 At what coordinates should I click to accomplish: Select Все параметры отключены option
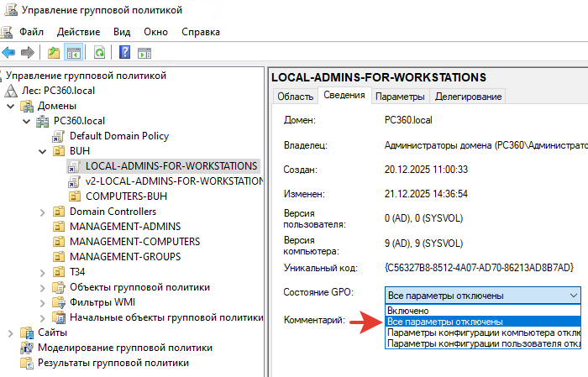[x=444, y=321]
